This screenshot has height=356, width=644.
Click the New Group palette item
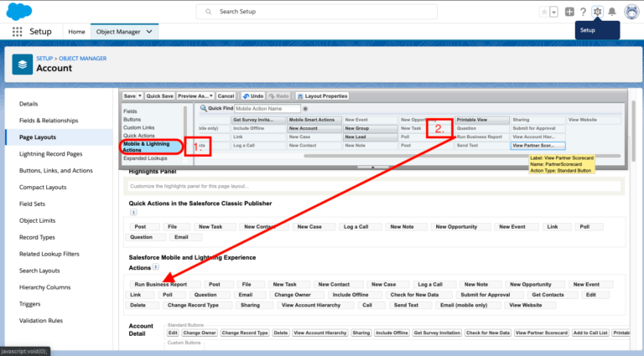point(370,128)
